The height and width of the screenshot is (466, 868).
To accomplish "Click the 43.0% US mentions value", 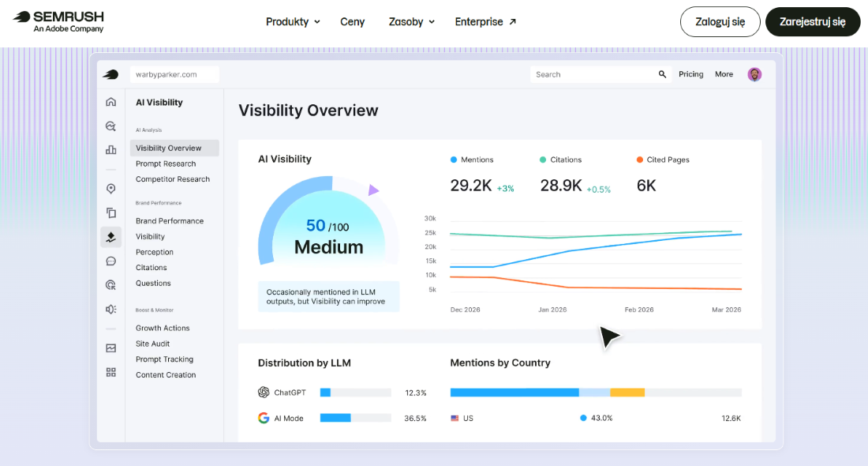I will 602,419.
